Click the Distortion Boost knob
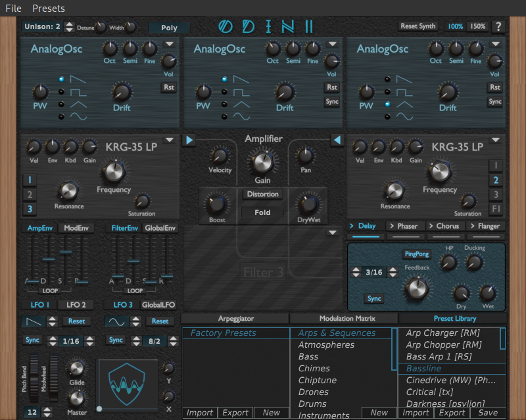Image resolution: width=526 pixels, height=420 pixels. (x=217, y=204)
